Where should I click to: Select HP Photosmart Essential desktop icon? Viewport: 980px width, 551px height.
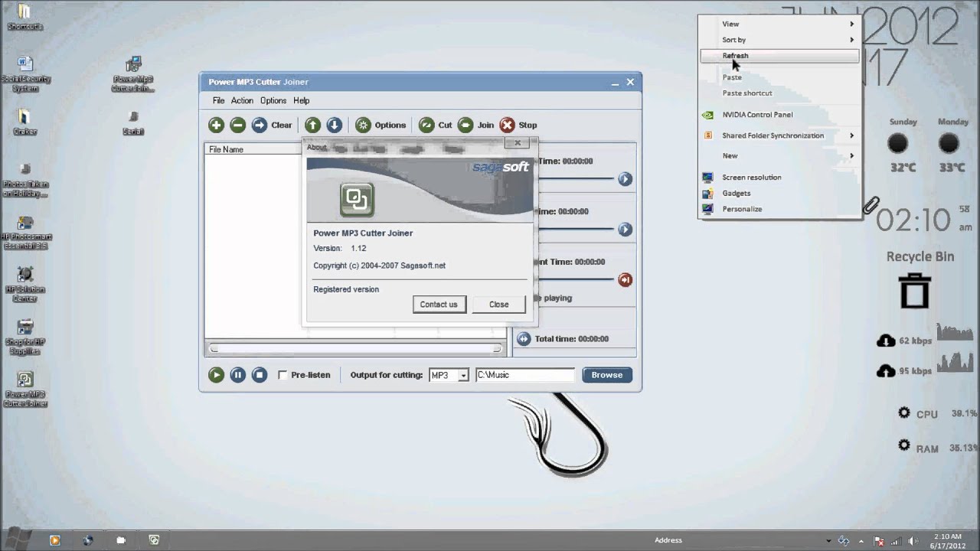(x=25, y=233)
